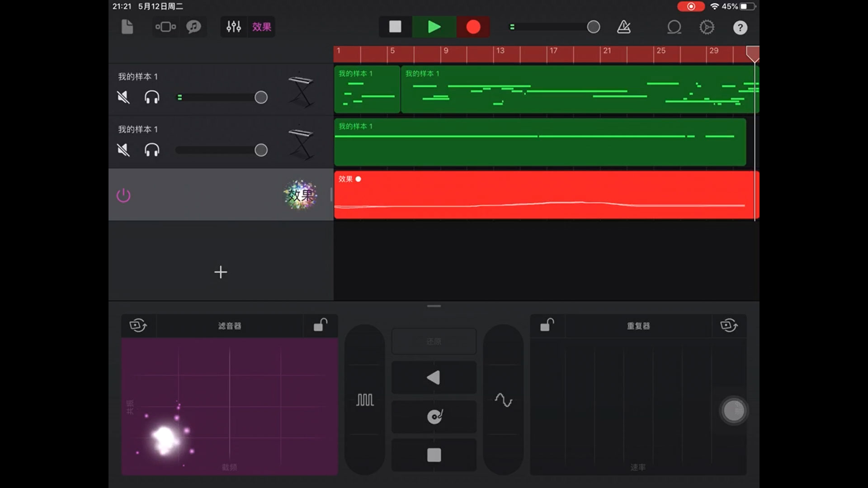The height and width of the screenshot is (488, 868).
Task: Activate the scratch turntable button
Action: (x=434, y=417)
